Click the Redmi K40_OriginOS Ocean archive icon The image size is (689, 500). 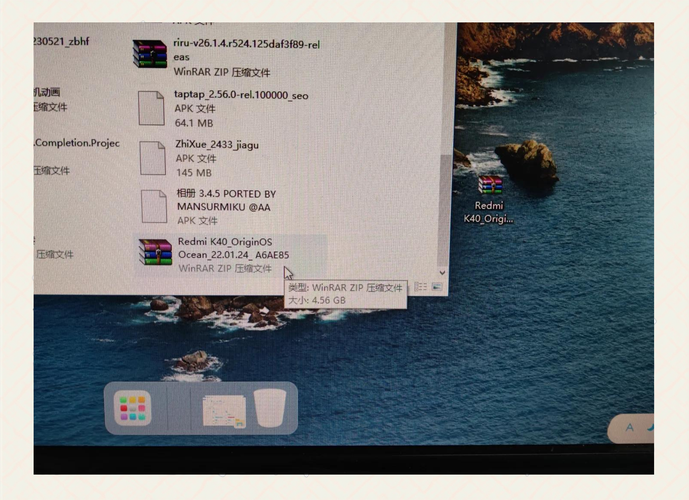click(155, 254)
